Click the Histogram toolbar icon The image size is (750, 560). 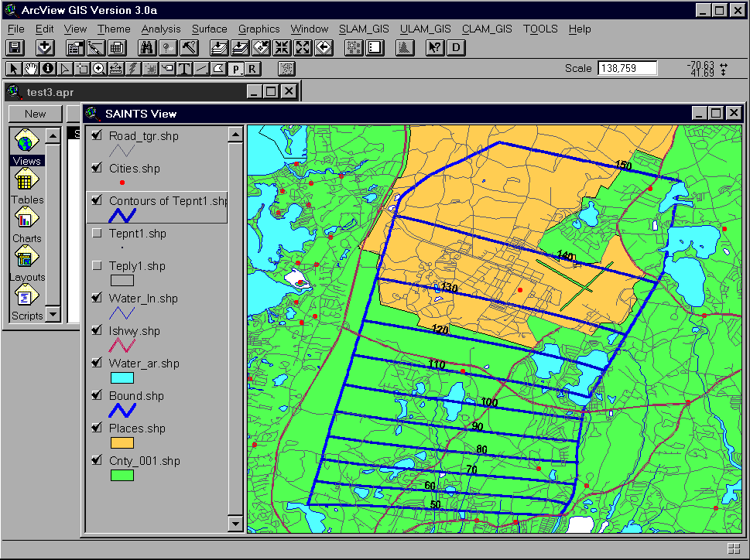pos(405,48)
